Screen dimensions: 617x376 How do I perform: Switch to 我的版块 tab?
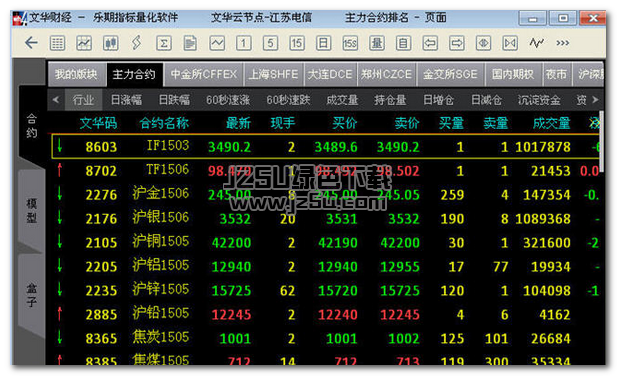click(x=77, y=74)
